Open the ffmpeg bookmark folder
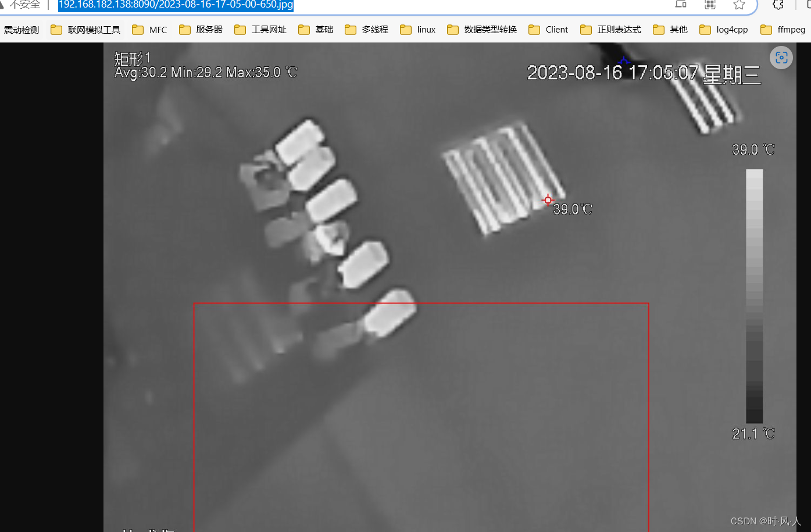Image resolution: width=811 pixels, height=532 pixels. coord(783,30)
